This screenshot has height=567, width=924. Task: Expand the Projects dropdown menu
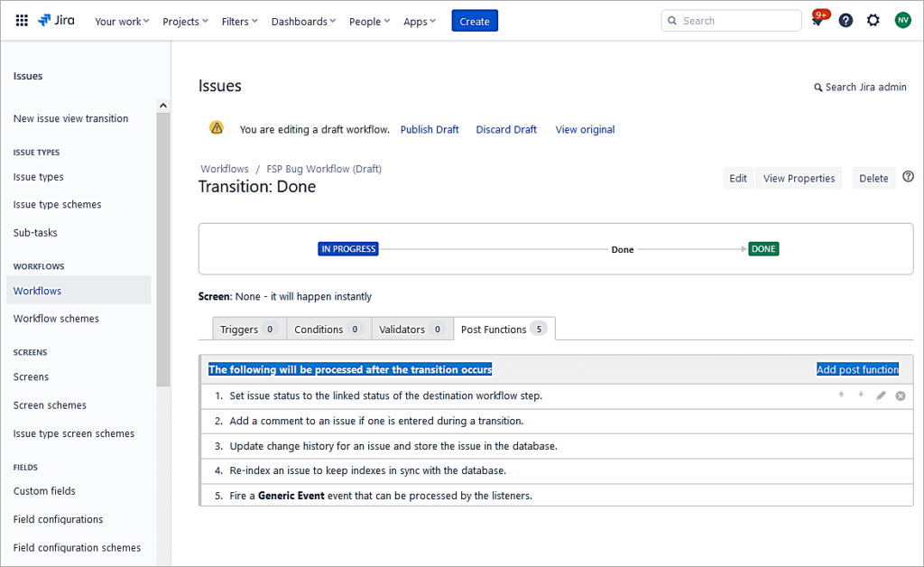185,22
